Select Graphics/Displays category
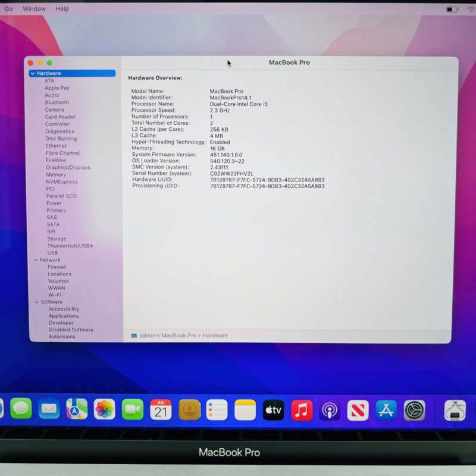This screenshot has height=476, width=476. tap(68, 168)
